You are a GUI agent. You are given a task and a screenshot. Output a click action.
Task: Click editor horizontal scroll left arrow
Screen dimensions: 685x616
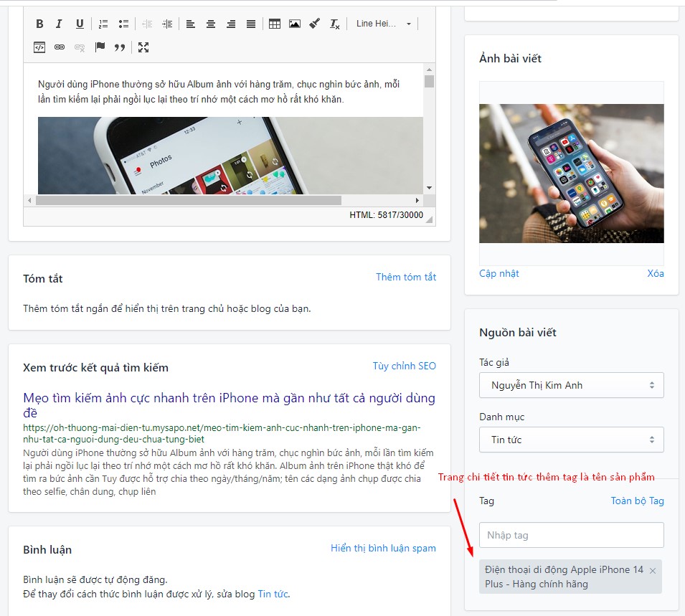tap(29, 201)
